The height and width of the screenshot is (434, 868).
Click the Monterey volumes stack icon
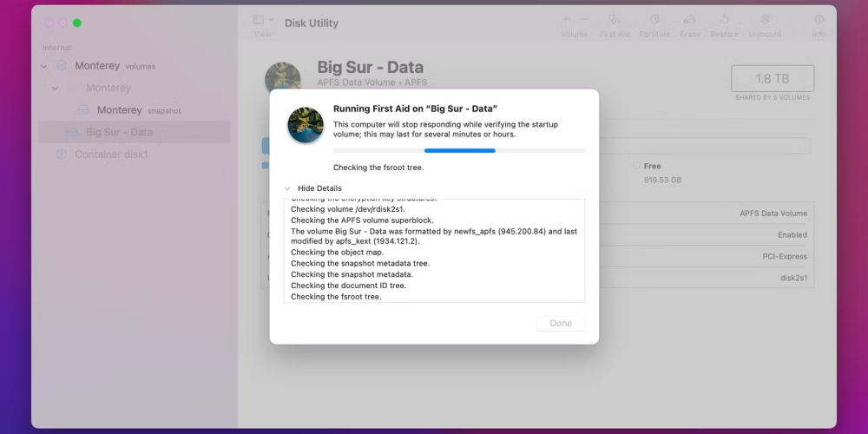[62, 66]
